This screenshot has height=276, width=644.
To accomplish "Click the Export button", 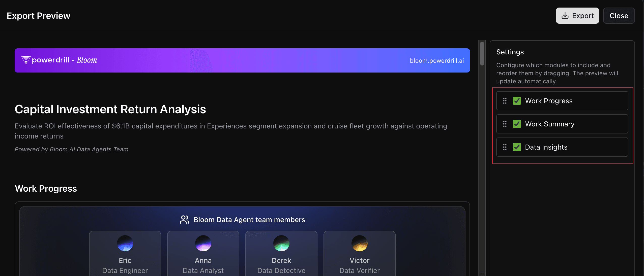I will [577, 16].
